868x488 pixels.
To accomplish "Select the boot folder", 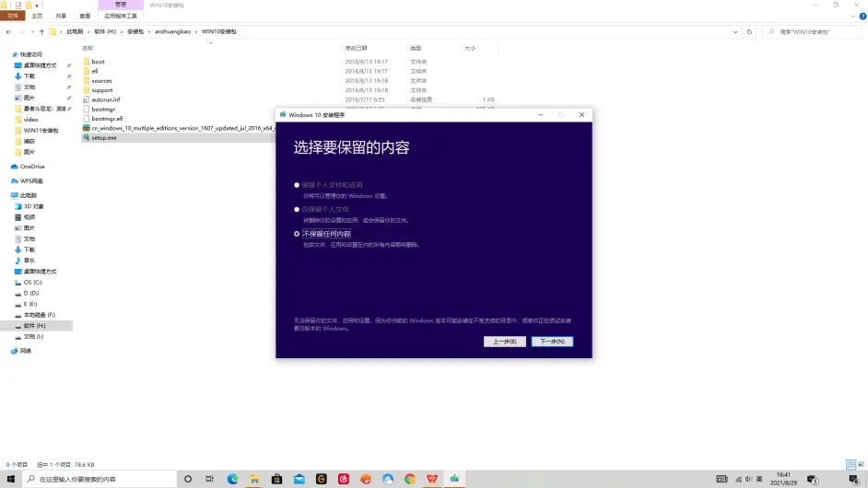I will [x=98, y=62].
